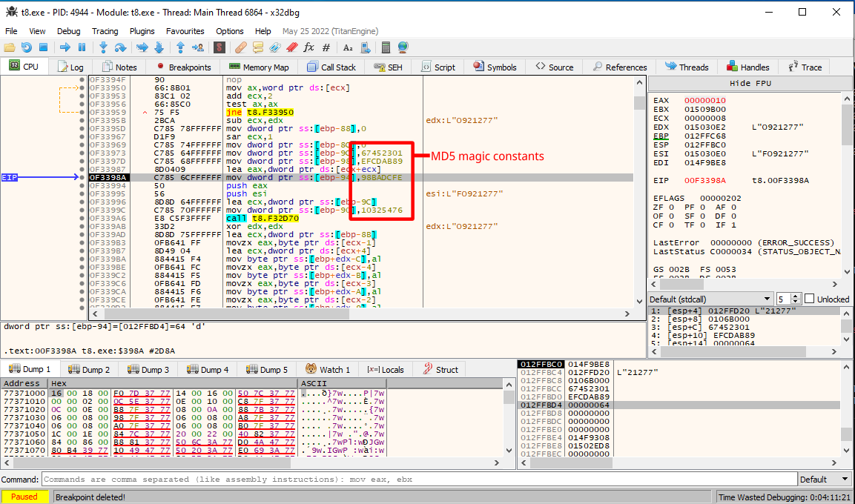Switch to the Memory Map tab
Viewport: 855px width, 504px height.
259,67
